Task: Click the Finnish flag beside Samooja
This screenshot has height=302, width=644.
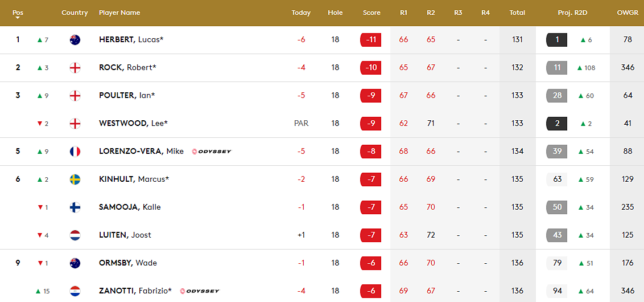Action: click(x=75, y=207)
